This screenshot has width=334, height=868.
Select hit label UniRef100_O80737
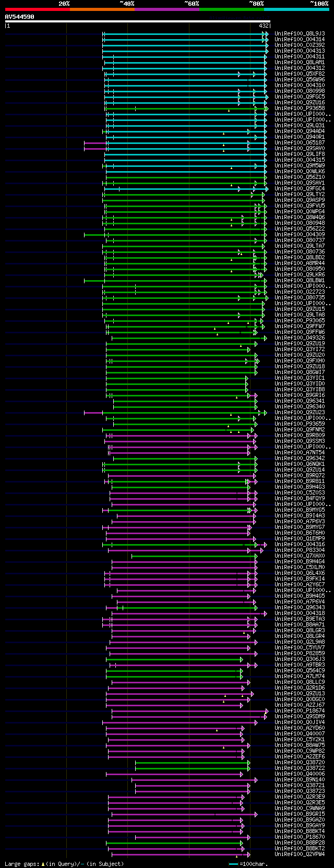tap(300, 240)
